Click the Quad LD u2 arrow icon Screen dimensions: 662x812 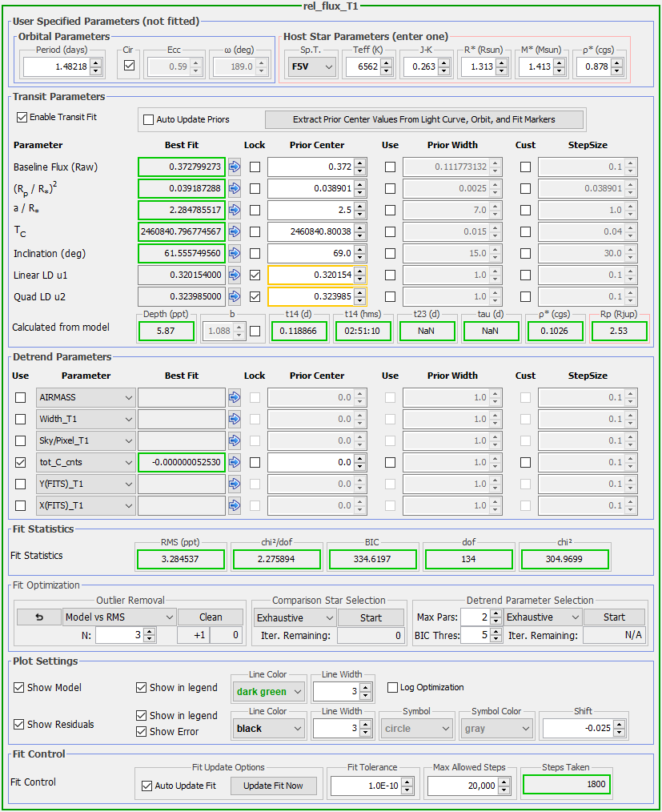click(x=235, y=297)
